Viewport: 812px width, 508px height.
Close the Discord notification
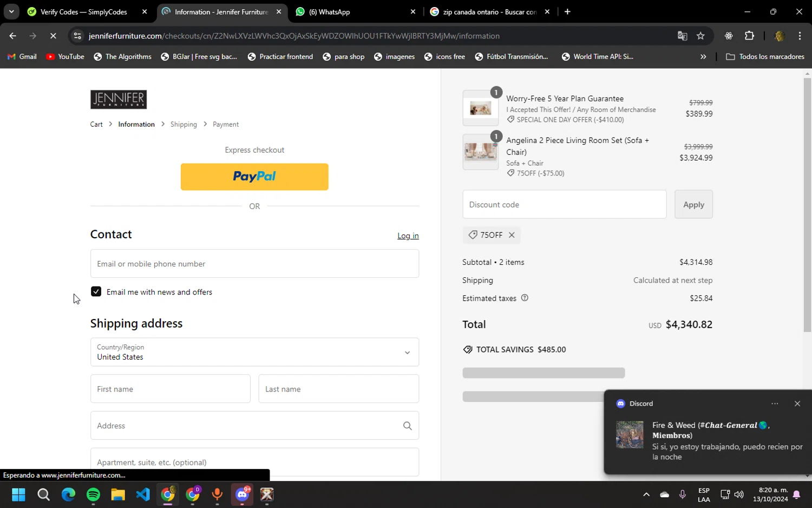click(797, 403)
